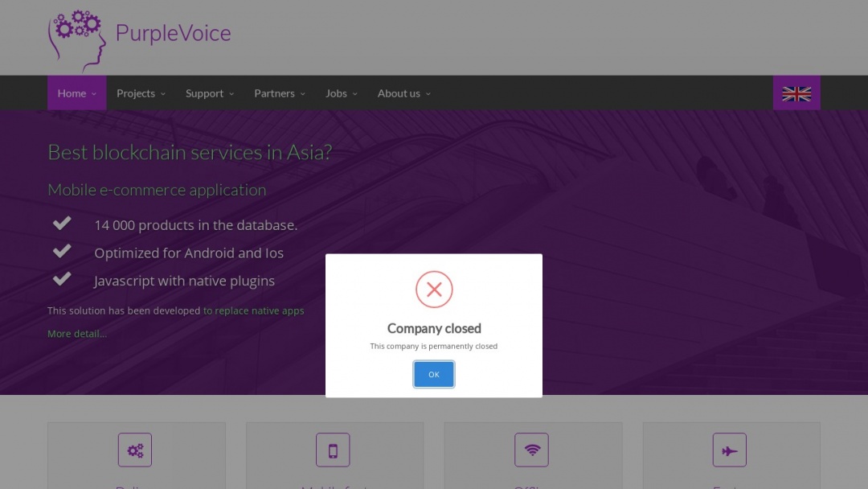Click the PurpleVoice head logo
868x489 pixels.
pos(76,38)
